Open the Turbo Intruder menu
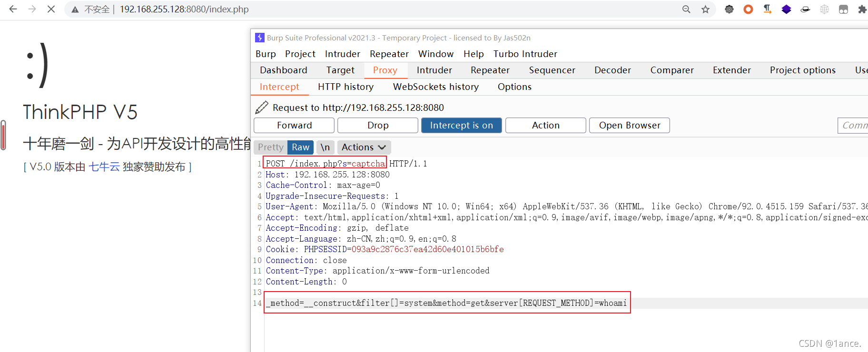 (525, 54)
